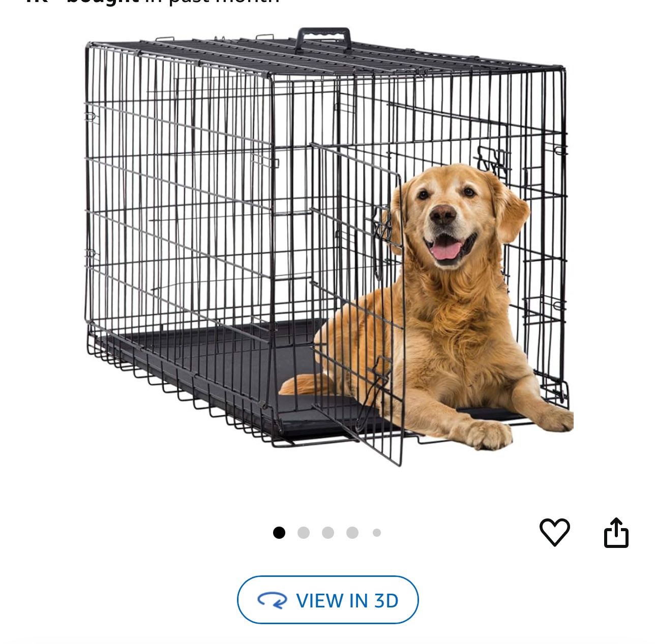Tap the heart icon to save item
This screenshot has width=656, height=644.
pos(554,532)
